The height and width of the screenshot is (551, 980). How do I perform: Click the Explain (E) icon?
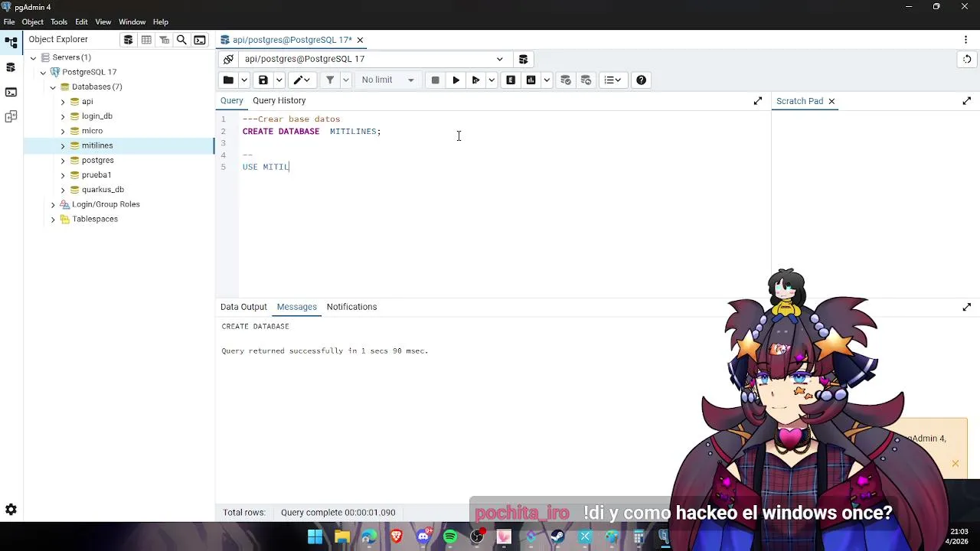(x=511, y=80)
